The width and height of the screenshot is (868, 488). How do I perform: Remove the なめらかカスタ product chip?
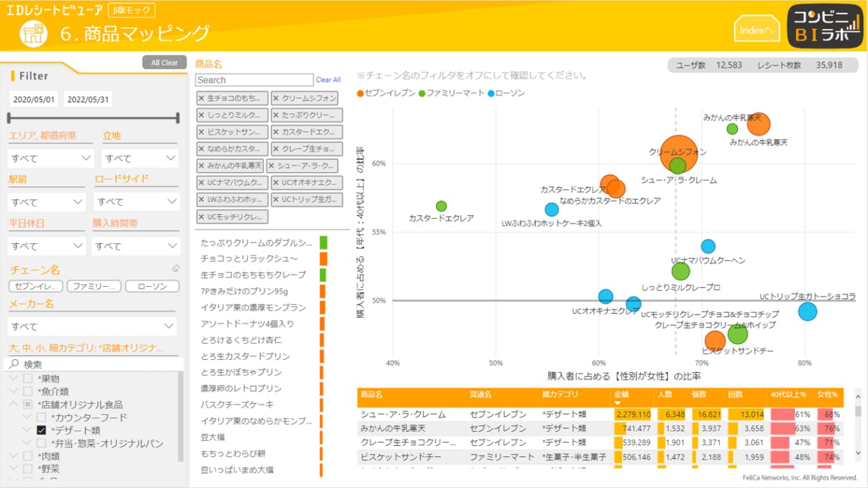click(x=201, y=149)
